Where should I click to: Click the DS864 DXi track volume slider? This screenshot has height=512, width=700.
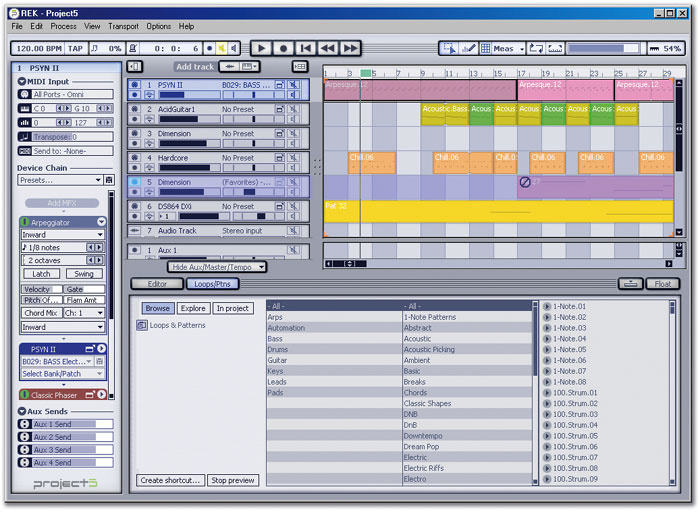204,216
